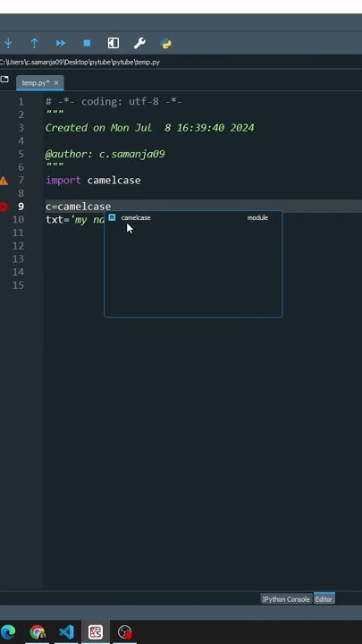Click the '@author: c.samanja09' comment line

105,154
